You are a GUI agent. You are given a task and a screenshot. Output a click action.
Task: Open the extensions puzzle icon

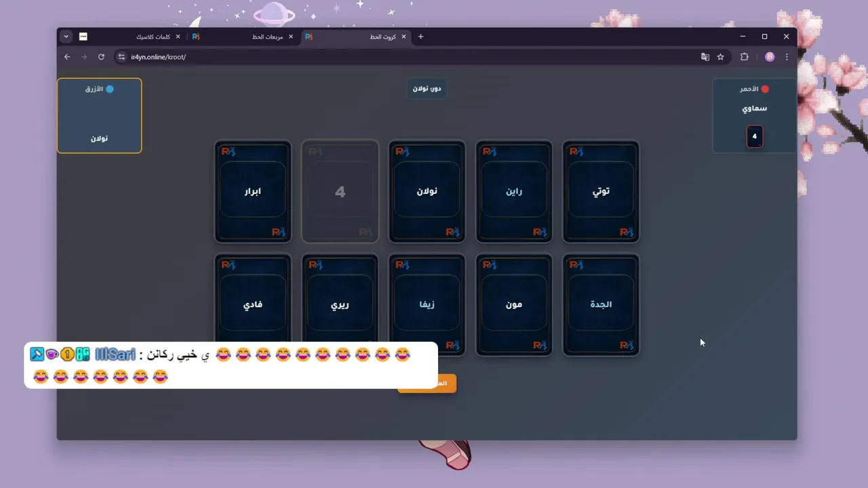click(x=744, y=57)
